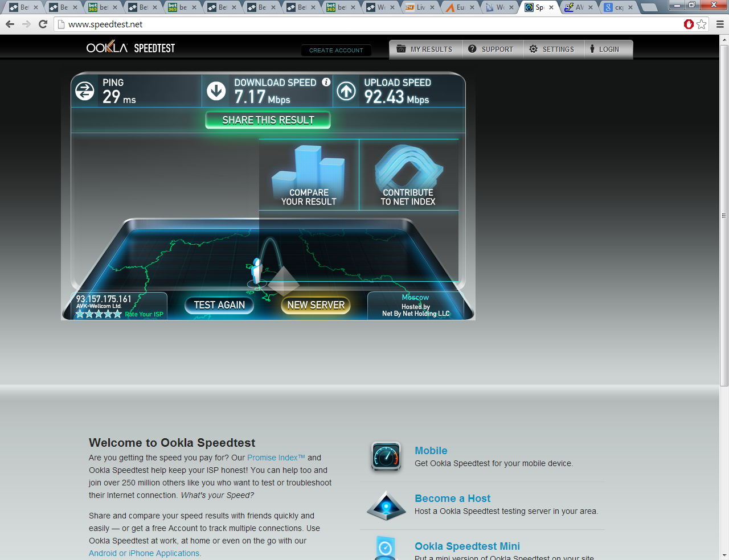Focus the www.speedtest.net address bar
Screen dimensions: 729x560
370,24
